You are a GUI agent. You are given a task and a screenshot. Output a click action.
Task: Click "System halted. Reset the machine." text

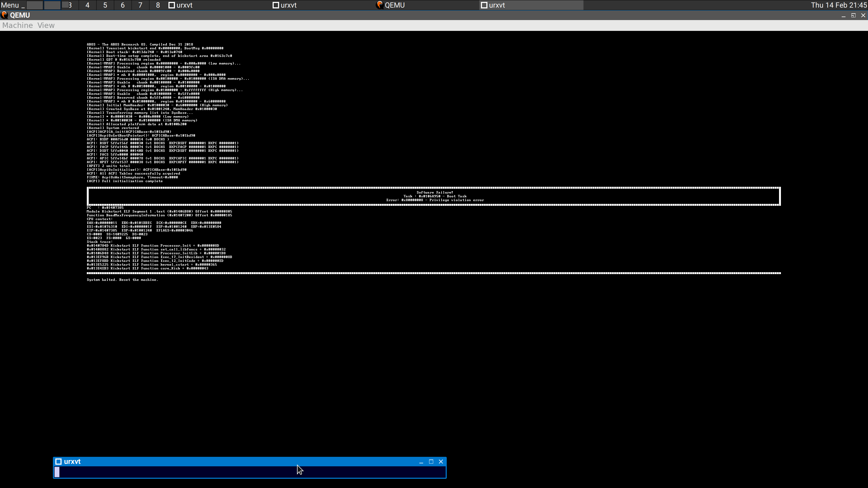click(122, 280)
